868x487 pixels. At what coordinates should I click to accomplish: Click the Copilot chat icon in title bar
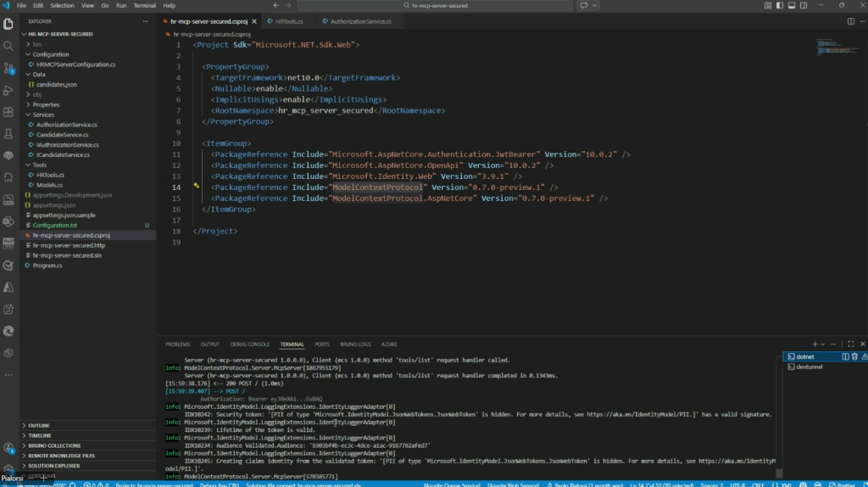[x=586, y=5]
